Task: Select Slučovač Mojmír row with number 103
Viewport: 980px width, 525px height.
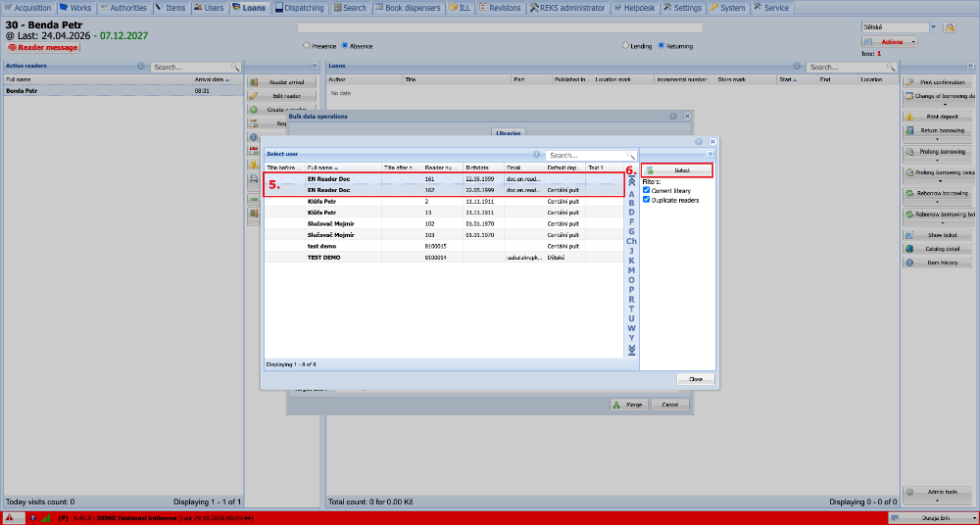Action: click(444, 235)
